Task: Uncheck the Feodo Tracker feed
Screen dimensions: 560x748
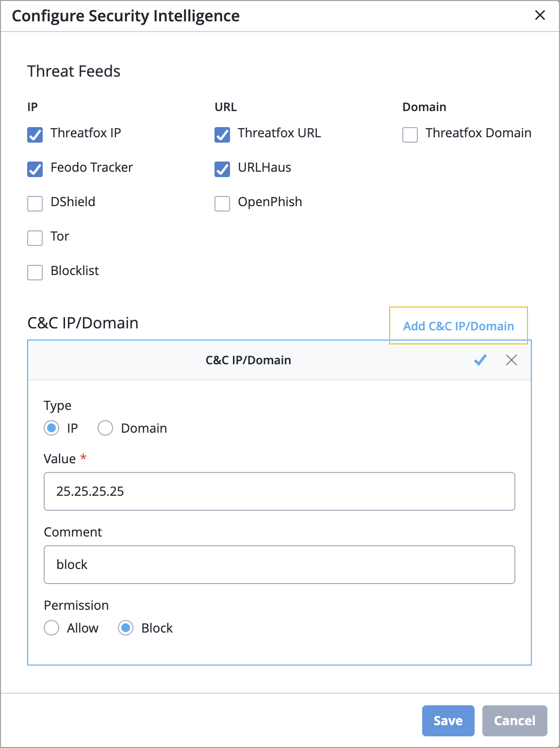Action: (35, 169)
